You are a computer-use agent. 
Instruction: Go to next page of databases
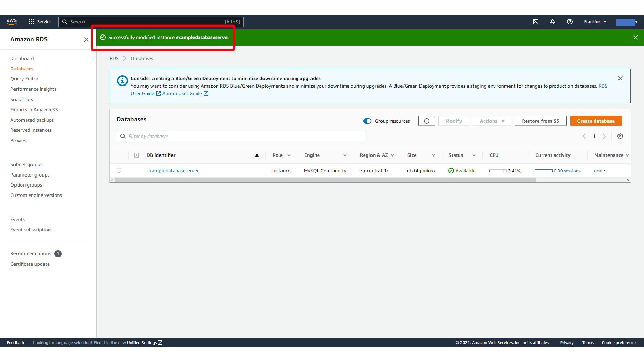[604, 136]
